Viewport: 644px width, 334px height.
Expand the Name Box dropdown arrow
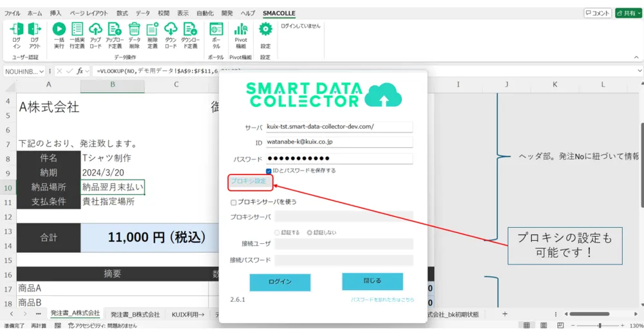[42, 71]
